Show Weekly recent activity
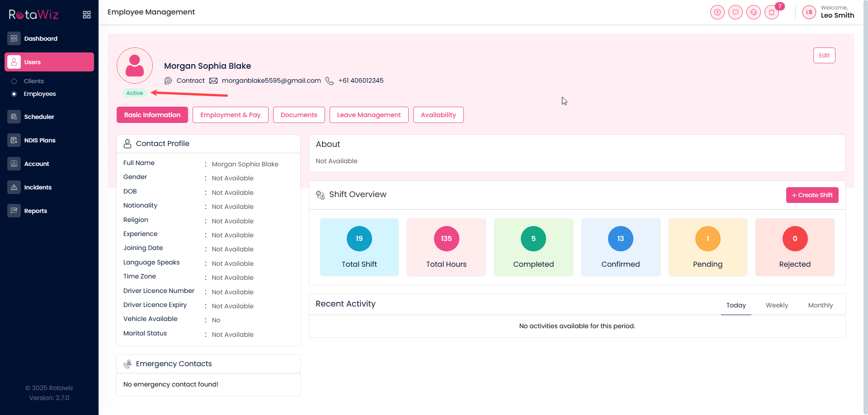The image size is (868, 415). point(776,305)
